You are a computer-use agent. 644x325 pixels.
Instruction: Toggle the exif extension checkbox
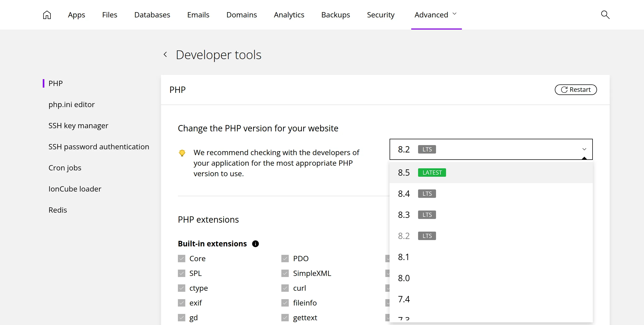(182, 303)
